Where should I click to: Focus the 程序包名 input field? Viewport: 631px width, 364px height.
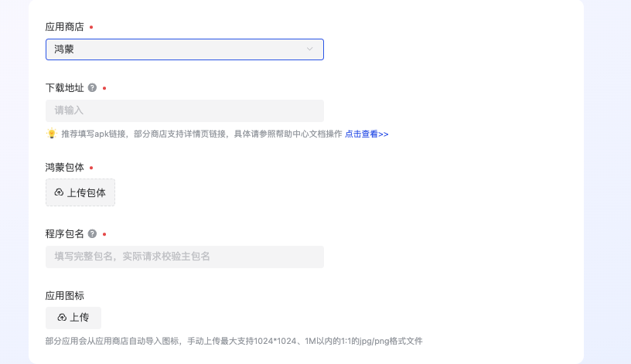[185, 257]
